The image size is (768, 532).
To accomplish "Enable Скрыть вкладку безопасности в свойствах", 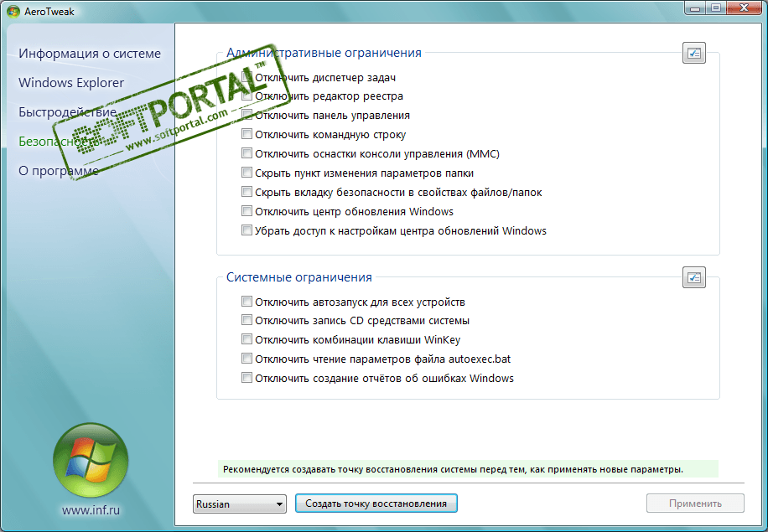I will click(x=246, y=192).
